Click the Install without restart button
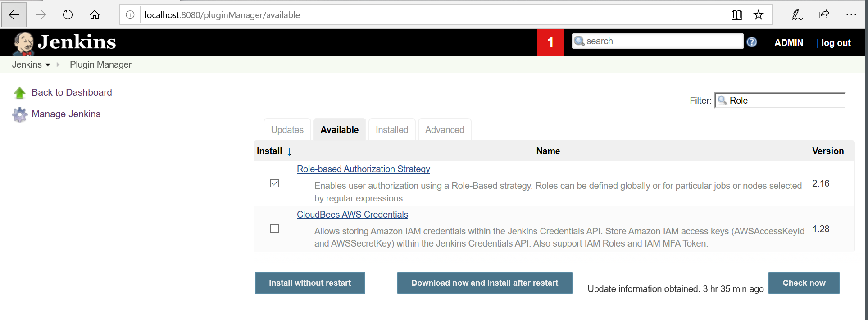 tap(310, 283)
